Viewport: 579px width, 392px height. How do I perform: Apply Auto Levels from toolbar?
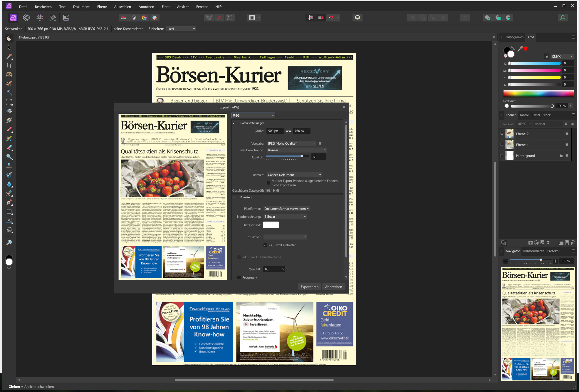pos(124,18)
